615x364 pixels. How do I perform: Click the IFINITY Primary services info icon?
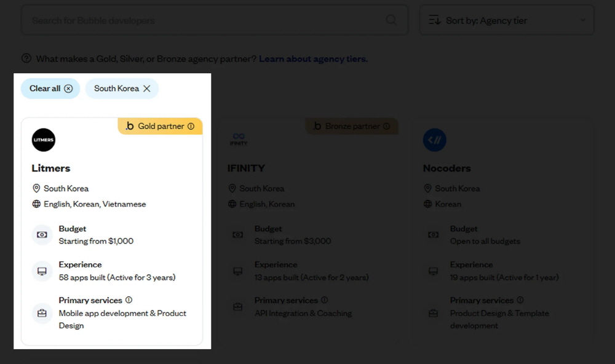click(x=324, y=300)
